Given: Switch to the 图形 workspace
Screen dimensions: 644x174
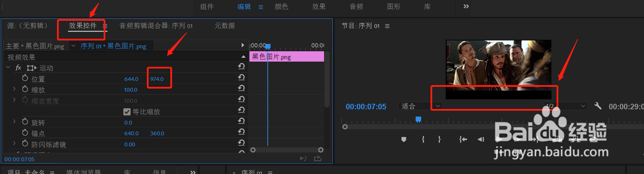Looking at the screenshot, I should [x=394, y=7].
